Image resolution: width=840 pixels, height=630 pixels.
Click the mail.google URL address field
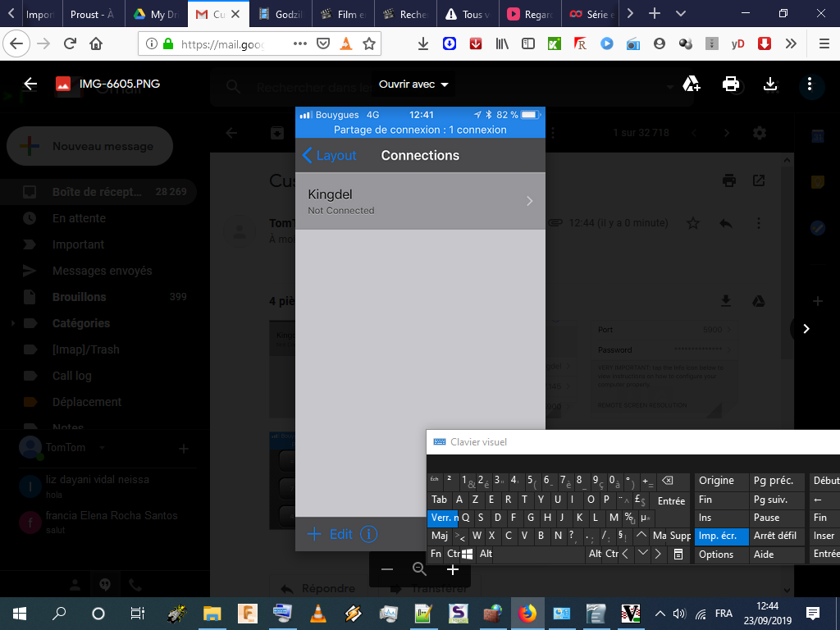(222, 44)
